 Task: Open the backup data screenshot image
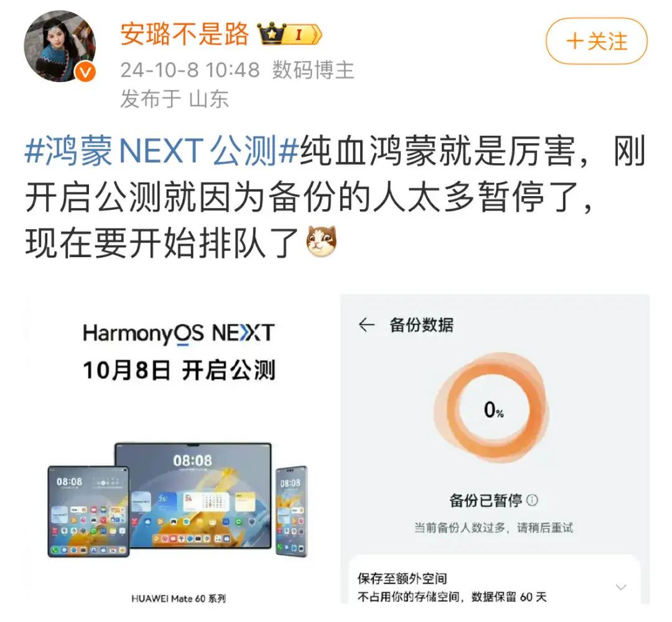[x=495, y=449]
